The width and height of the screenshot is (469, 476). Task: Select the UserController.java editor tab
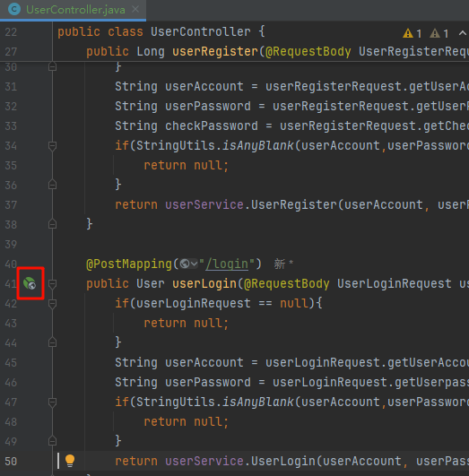click(73, 10)
